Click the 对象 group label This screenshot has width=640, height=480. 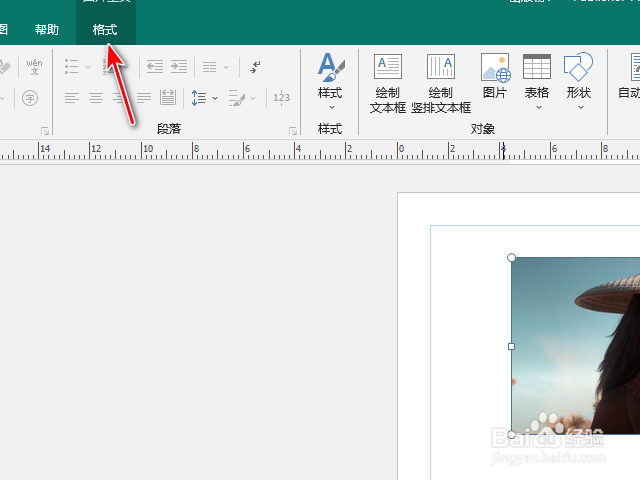(x=483, y=129)
